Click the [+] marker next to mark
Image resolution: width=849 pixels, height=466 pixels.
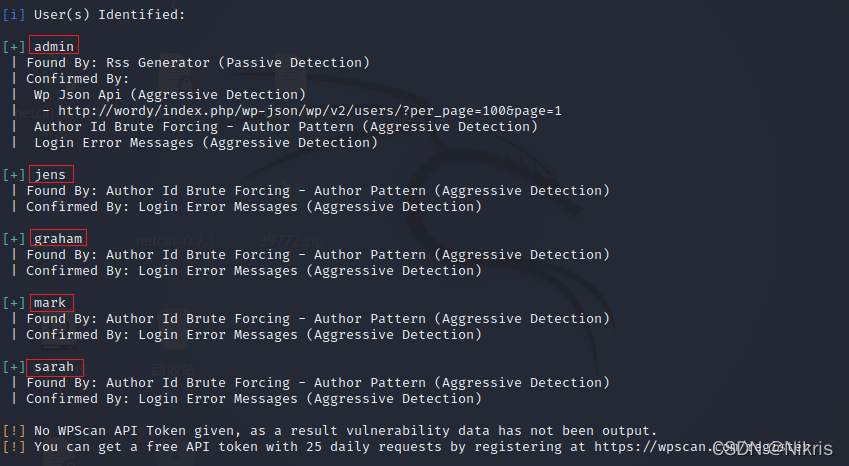[14, 303]
